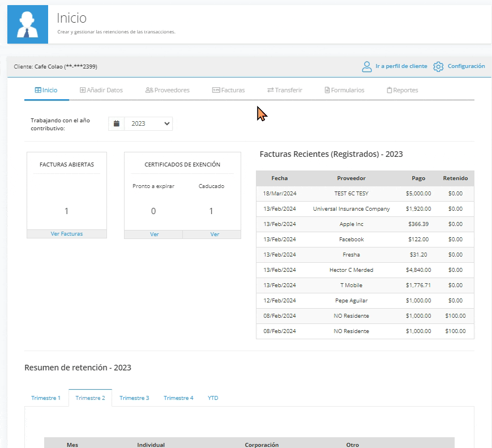Click the $1,776.71 payment amount

coord(418,285)
